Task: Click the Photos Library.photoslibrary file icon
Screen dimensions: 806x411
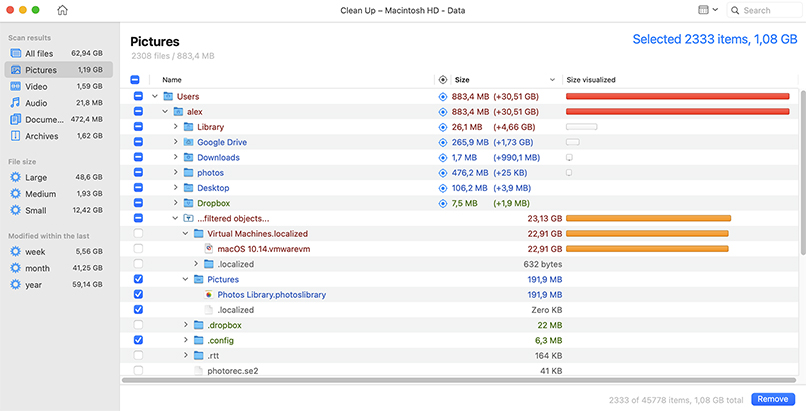Action: click(209, 295)
